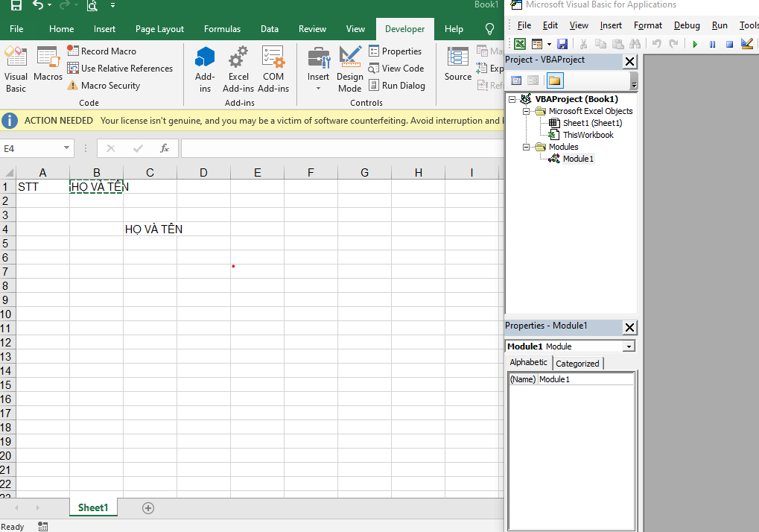Open the Debug menu in VBA editor
This screenshot has width=759, height=532.
[x=687, y=25]
